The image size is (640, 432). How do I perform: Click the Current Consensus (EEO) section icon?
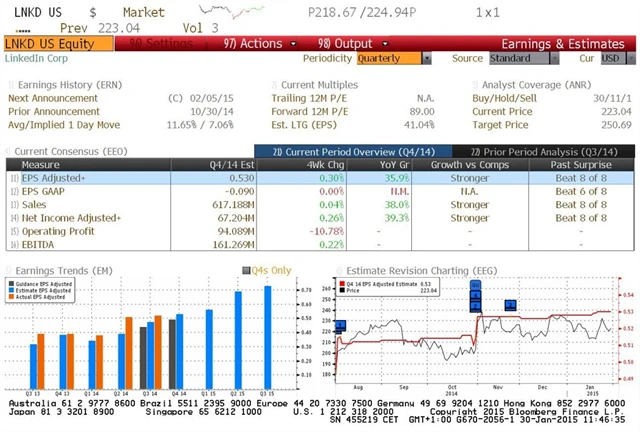point(7,149)
